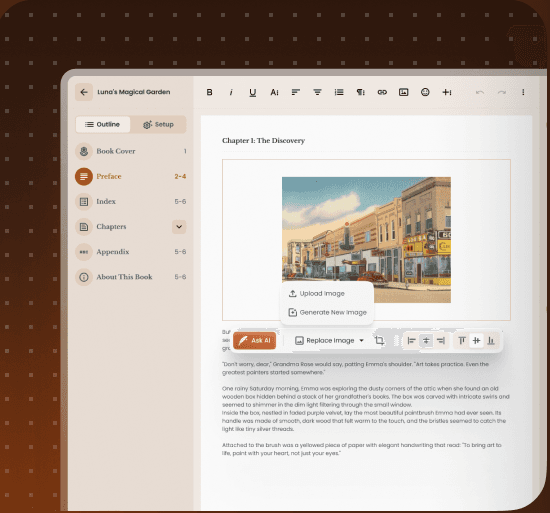Click the back arrow beside Luna's Magical Garden

tap(84, 92)
